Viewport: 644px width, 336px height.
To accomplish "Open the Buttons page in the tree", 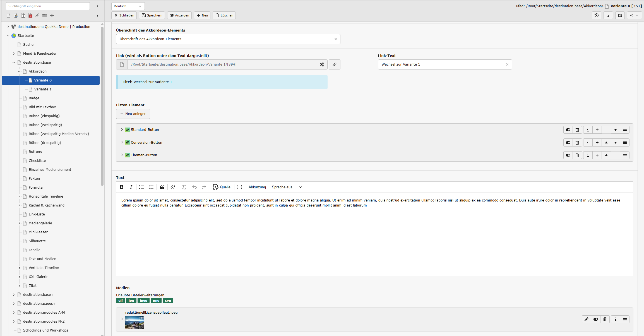I will (35, 152).
